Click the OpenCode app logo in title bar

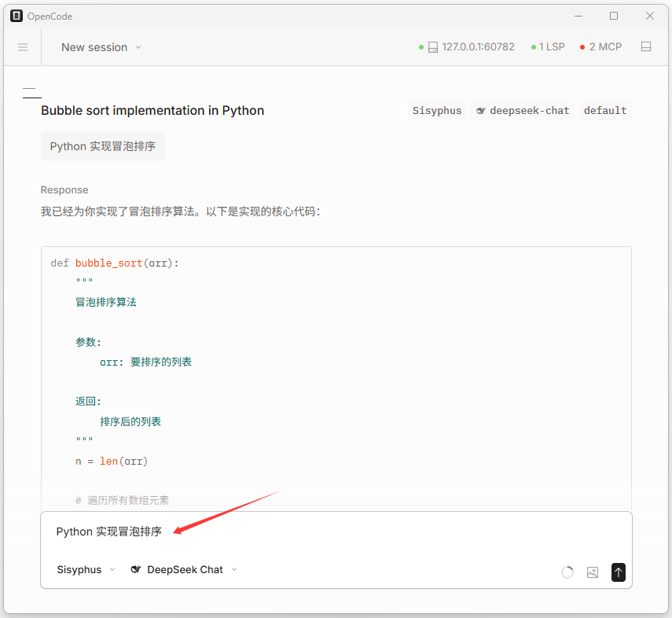pos(16,16)
